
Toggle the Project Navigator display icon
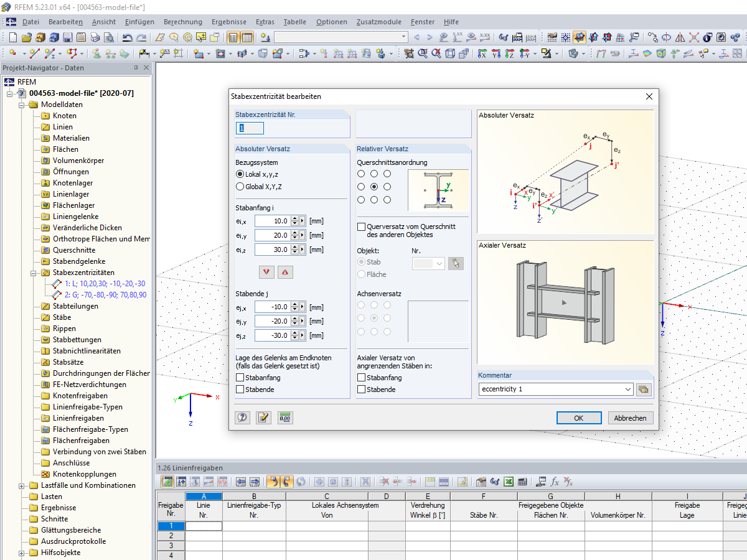233,37
